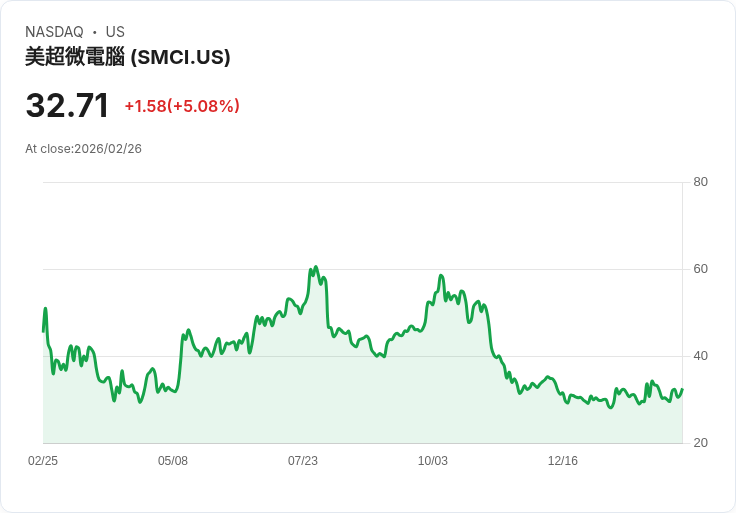Open the 美超微電腦 (SMCI.US) stock title
This screenshot has height=513, width=736.
128,57
